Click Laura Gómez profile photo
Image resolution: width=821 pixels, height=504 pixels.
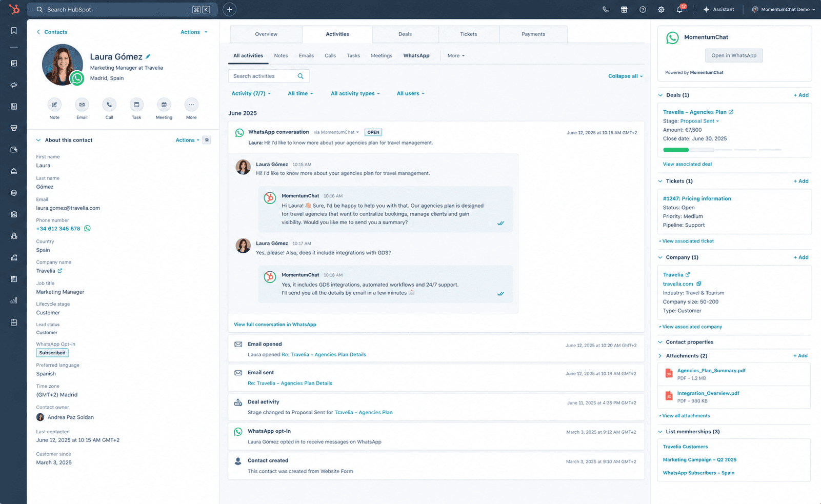point(63,65)
